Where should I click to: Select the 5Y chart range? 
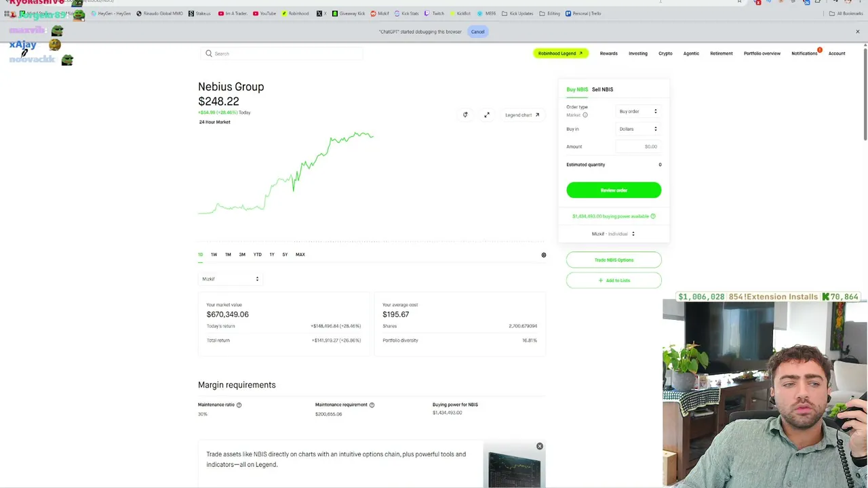[x=285, y=255]
